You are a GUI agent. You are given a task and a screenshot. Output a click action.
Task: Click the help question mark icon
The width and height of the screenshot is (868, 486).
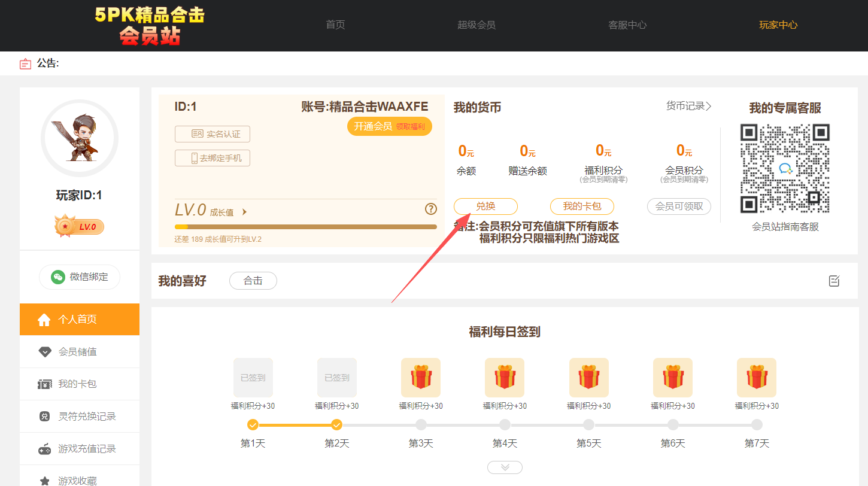point(430,209)
